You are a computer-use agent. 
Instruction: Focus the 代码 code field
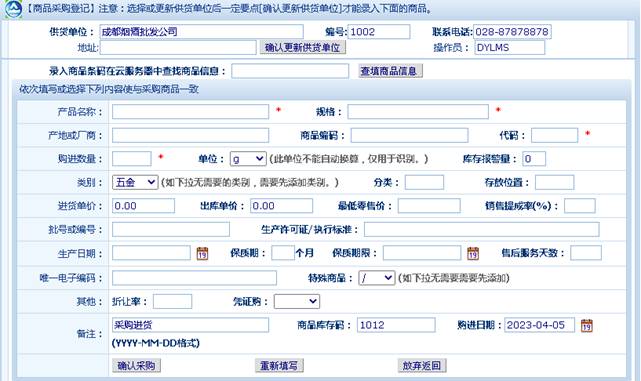[x=555, y=135]
